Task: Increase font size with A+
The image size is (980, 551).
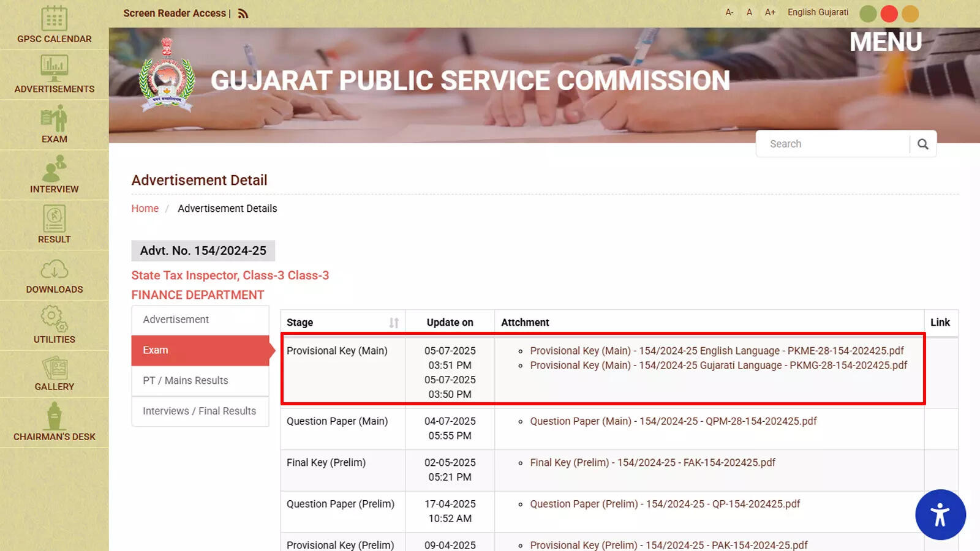Action: (770, 12)
